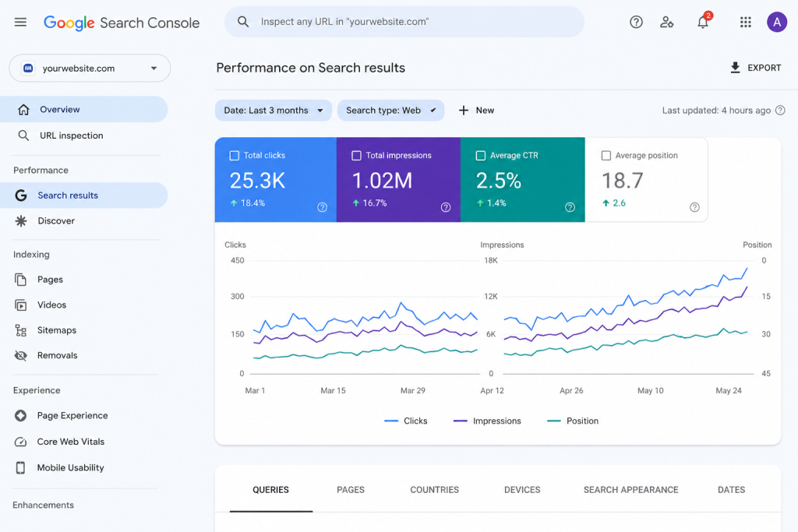
Task: Toggle the Average position checkbox
Action: pos(606,156)
